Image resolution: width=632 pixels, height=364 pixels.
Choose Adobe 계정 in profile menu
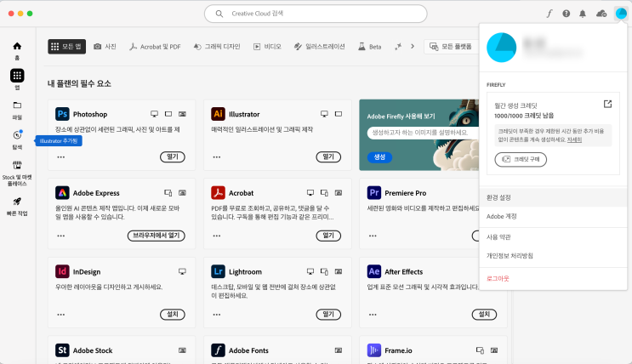(553, 217)
